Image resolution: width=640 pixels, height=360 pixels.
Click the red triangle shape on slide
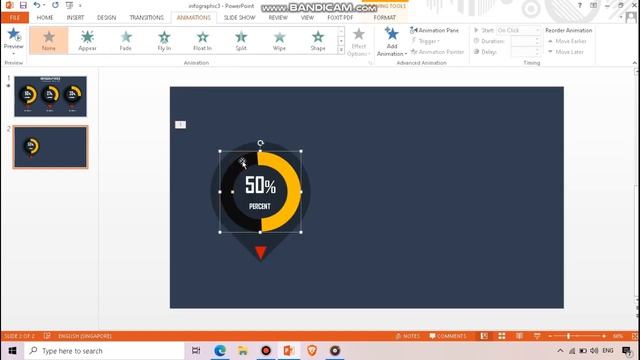(x=260, y=252)
